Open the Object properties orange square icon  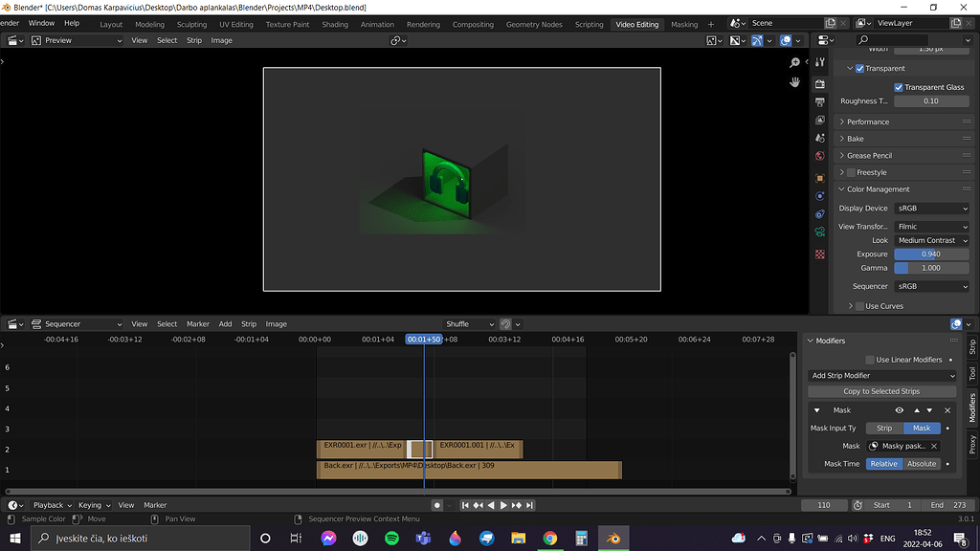820,178
